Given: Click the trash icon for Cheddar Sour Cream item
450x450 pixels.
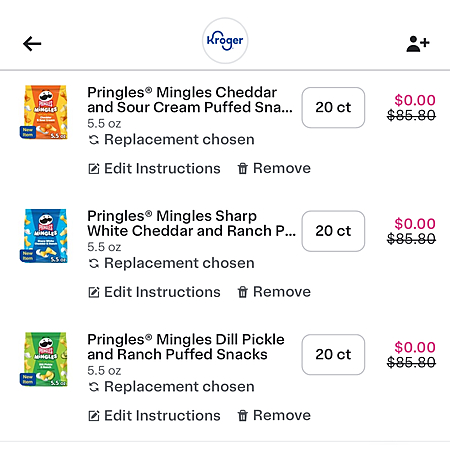Looking at the screenshot, I should pos(242,168).
